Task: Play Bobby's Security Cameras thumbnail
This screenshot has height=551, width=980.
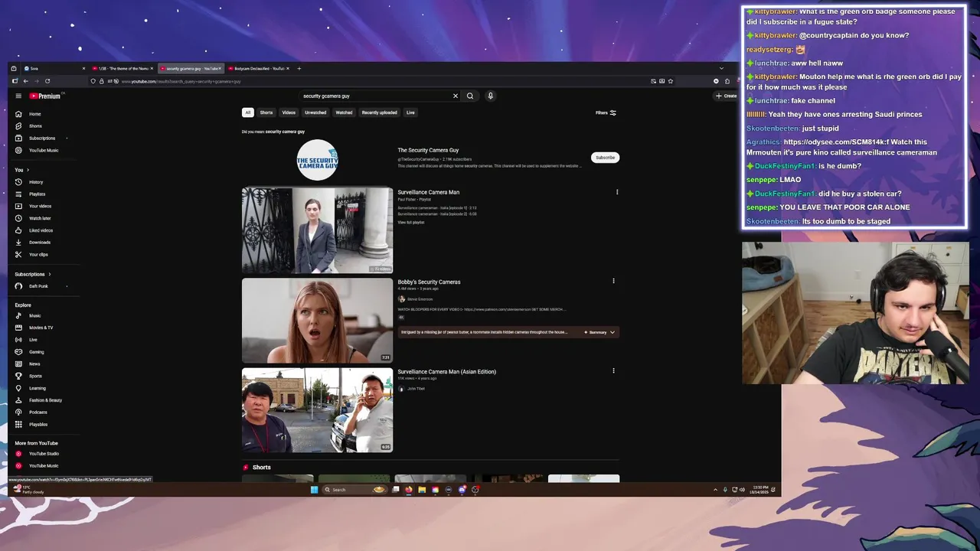Action: pos(317,320)
